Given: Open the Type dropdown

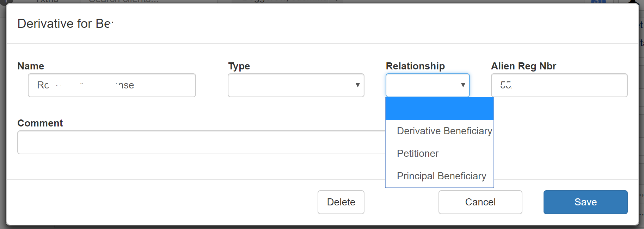Looking at the screenshot, I should (x=295, y=85).
